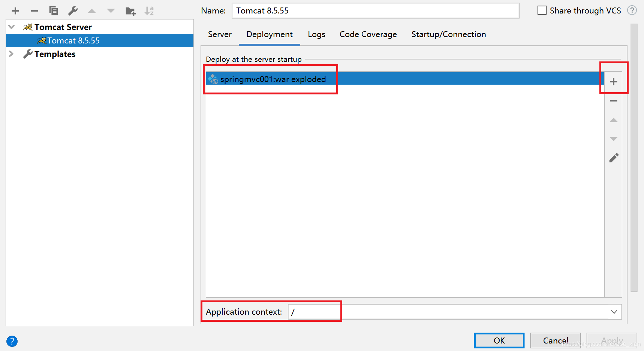Select the Templates label in tree
644x351 pixels.
55,54
